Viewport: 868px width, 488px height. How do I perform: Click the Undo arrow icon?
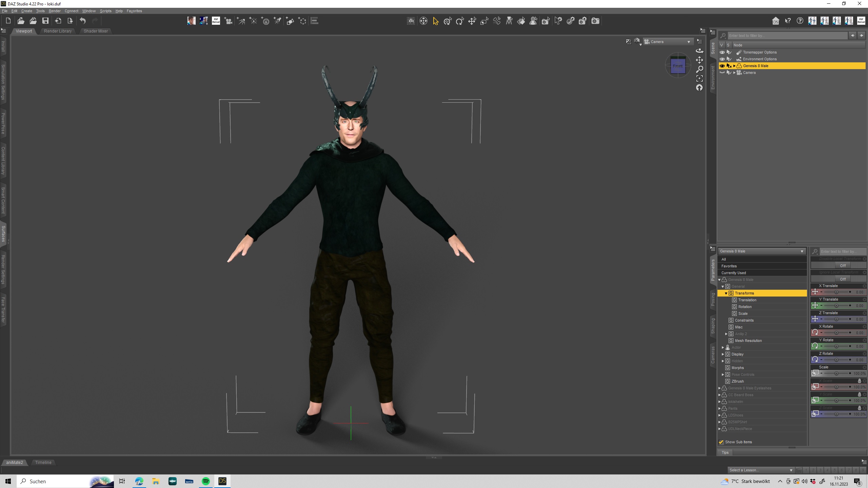point(83,21)
